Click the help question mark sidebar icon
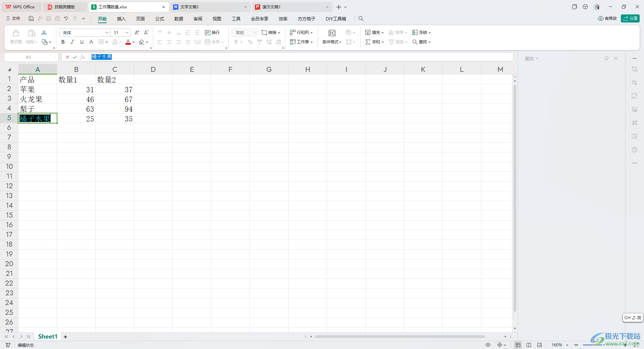Screen dimensions: 644x349 pyautogui.click(x=635, y=150)
